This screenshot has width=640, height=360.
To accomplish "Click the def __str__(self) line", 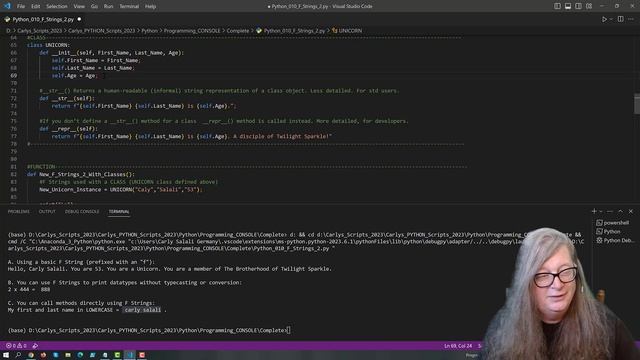I will pyautogui.click(x=67, y=98).
